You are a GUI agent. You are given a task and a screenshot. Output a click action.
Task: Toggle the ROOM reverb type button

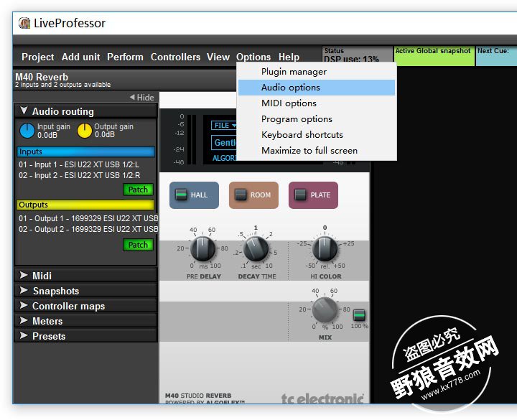(x=253, y=195)
